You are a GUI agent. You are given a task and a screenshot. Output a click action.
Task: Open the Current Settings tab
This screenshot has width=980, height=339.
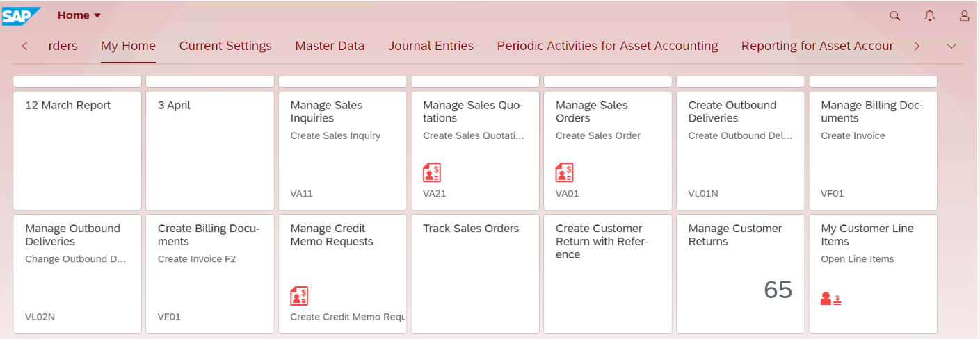[x=225, y=46]
